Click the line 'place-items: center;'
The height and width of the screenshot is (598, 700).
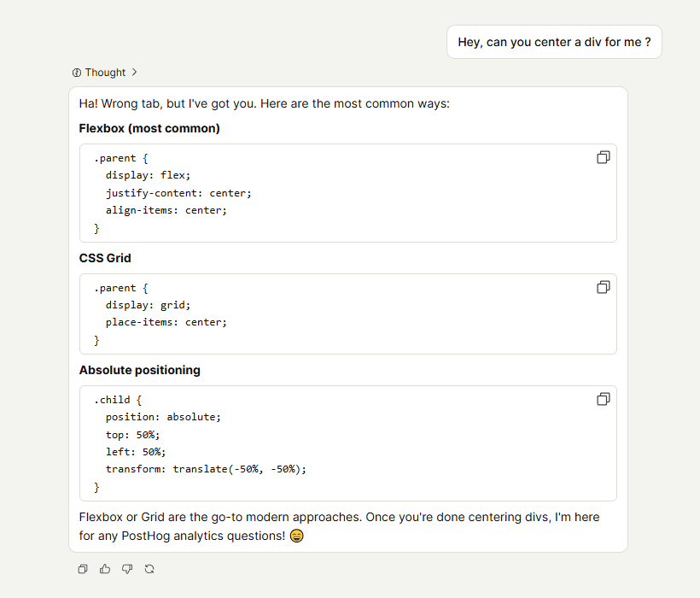coord(166,322)
